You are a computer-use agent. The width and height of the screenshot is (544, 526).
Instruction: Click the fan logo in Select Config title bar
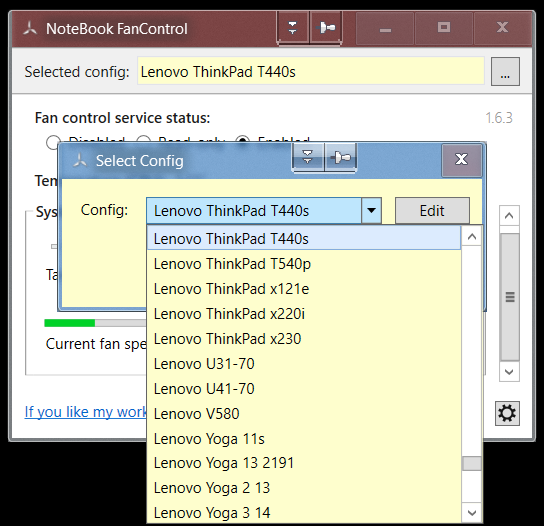[x=80, y=160]
